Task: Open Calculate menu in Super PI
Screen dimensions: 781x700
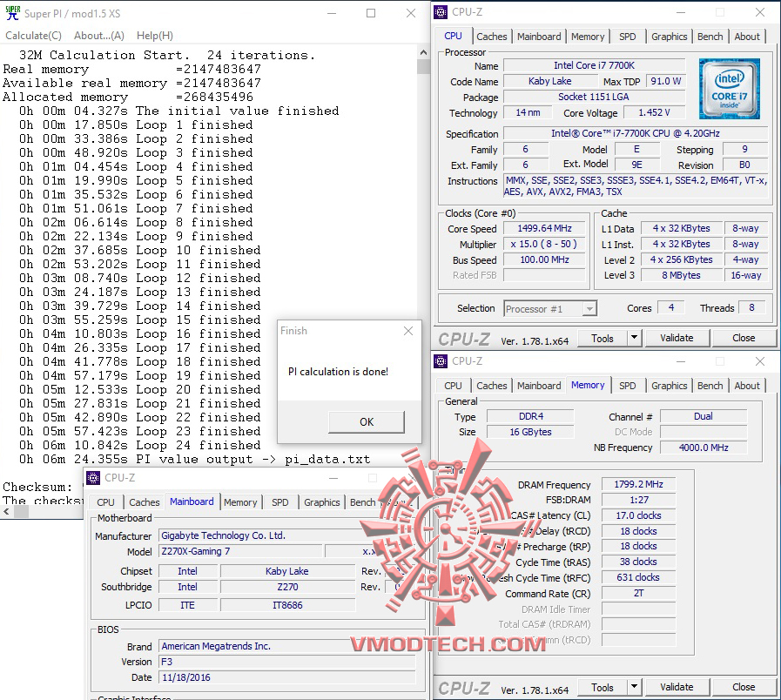Action: click(33, 36)
